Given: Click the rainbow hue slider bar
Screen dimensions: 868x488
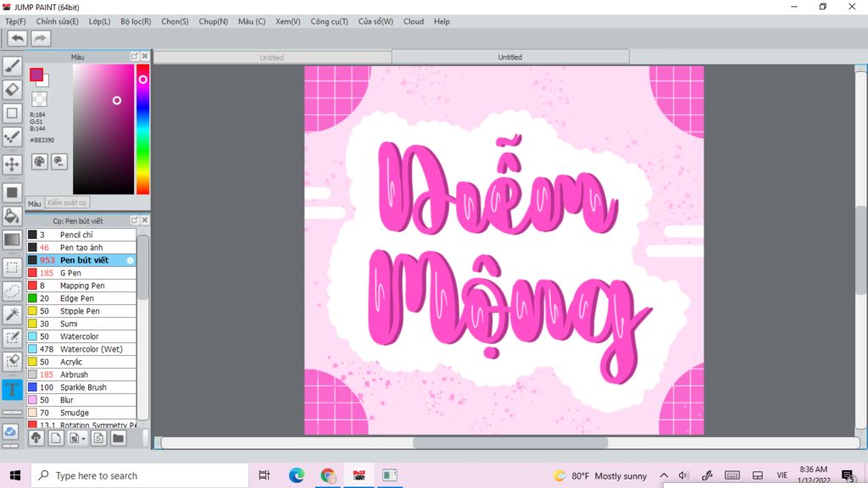Looking at the screenshot, I should point(142,129).
